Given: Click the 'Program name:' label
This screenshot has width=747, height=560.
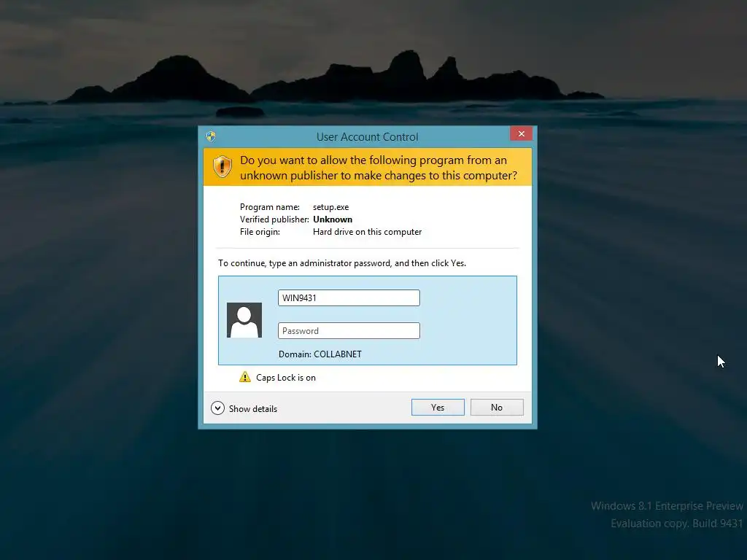Looking at the screenshot, I should (x=270, y=207).
